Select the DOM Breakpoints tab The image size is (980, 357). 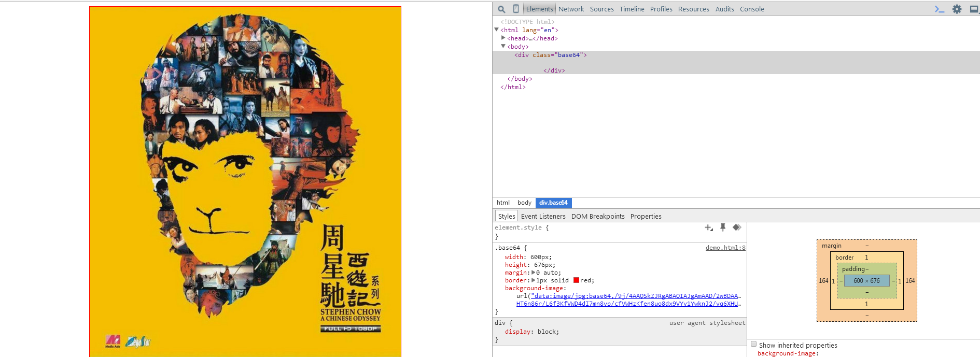(598, 216)
